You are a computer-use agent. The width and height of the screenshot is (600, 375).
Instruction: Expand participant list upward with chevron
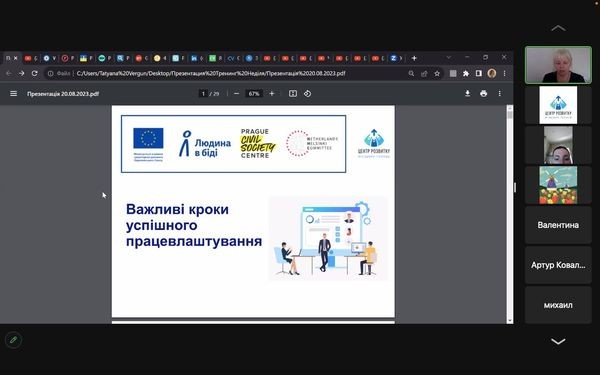coord(558,28)
